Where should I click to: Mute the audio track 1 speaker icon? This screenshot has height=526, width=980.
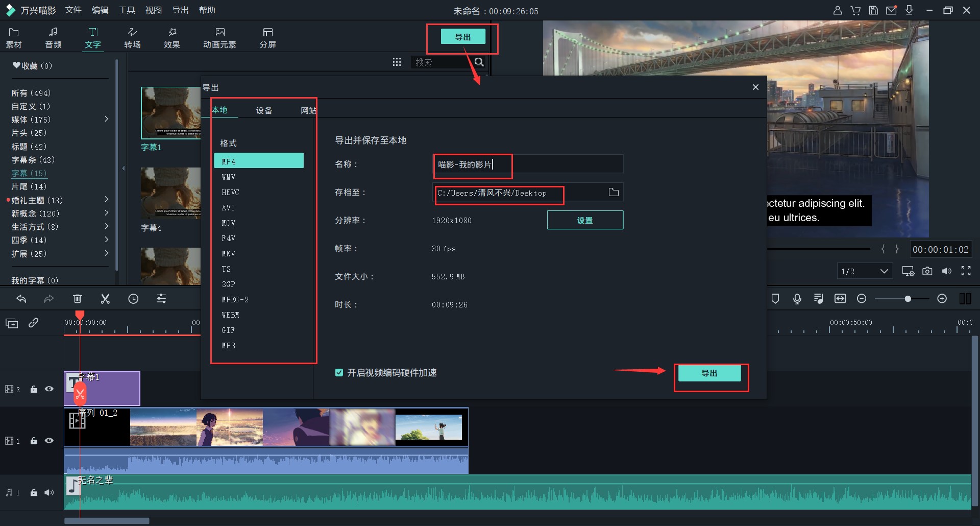point(49,493)
